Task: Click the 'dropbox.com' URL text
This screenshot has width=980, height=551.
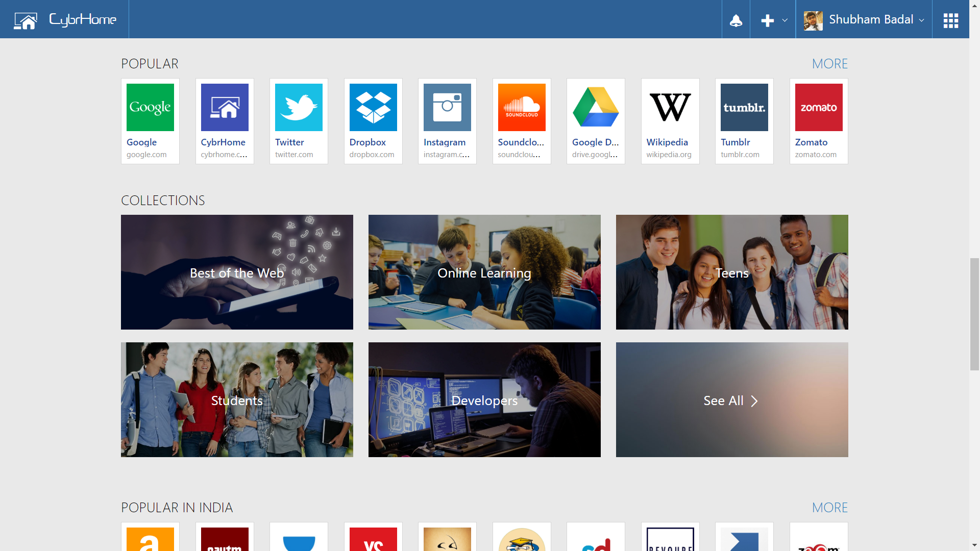Action: coord(372,155)
